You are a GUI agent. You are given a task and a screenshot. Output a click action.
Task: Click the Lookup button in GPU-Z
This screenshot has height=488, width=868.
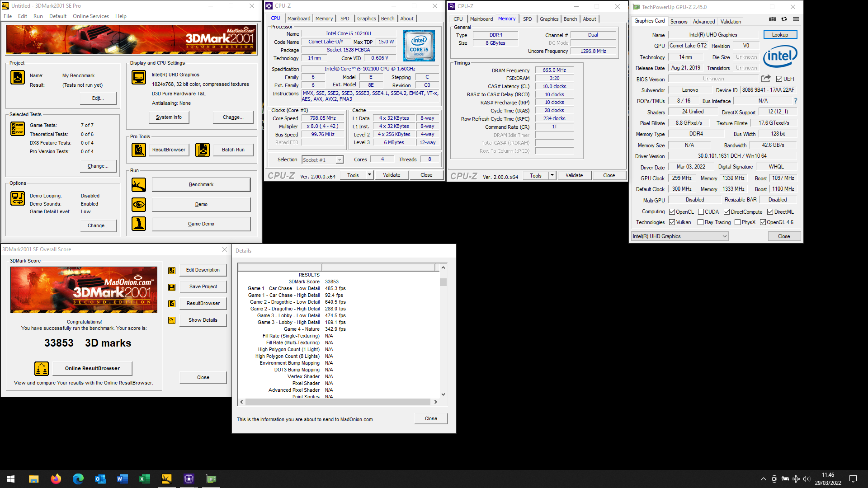[x=780, y=35]
